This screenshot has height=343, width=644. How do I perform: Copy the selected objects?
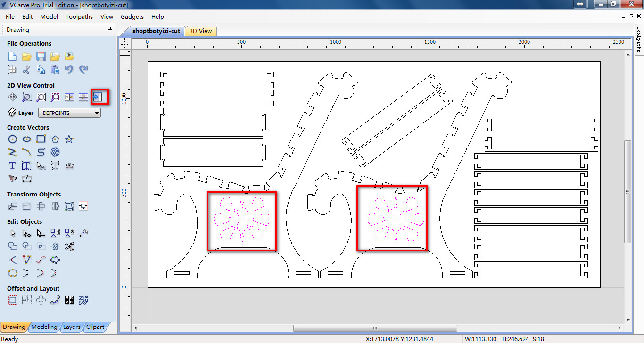point(41,70)
